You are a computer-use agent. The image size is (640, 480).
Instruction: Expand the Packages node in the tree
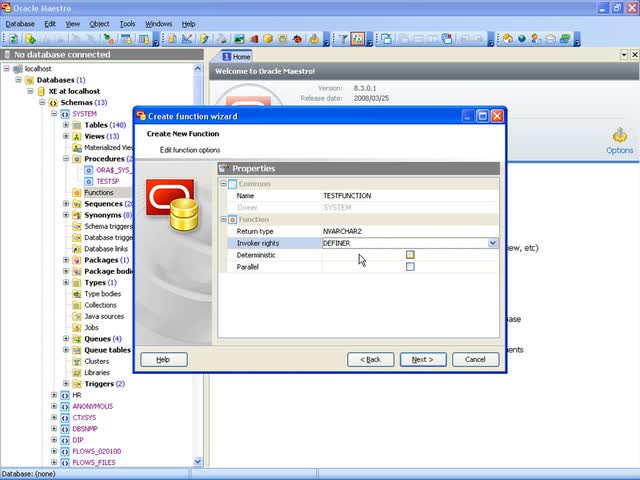(x=66, y=260)
